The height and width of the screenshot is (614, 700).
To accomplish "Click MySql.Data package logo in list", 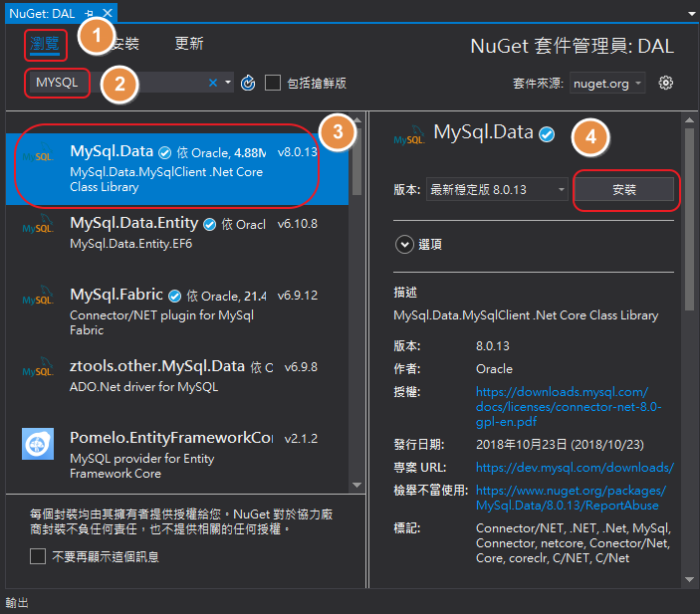I will click(38, 151).
